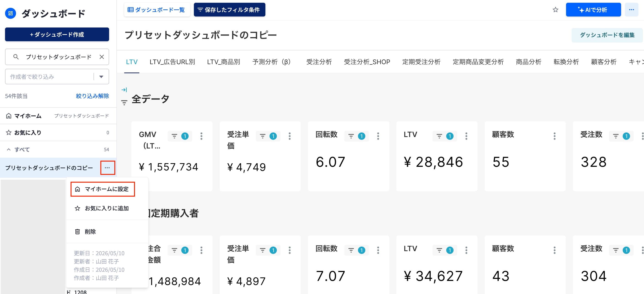The image size is (644, 294).
Task: Click the LTV card's filter badge
Action: coord(445,136)
